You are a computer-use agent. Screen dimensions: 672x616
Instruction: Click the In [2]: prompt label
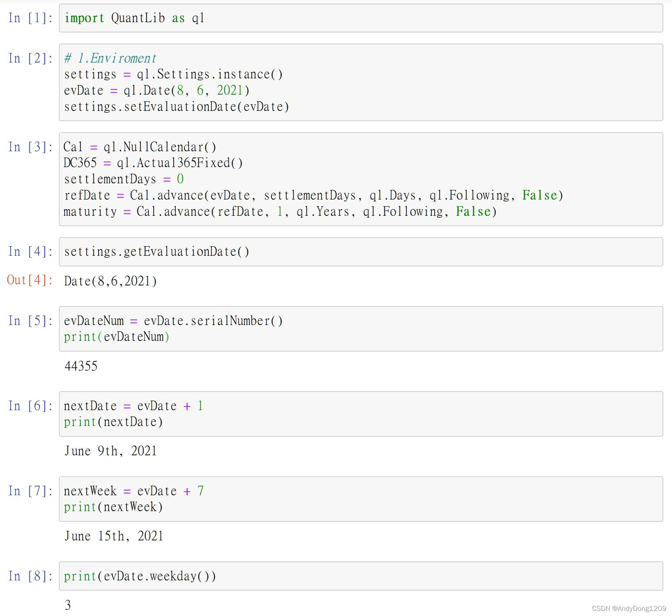30,59
